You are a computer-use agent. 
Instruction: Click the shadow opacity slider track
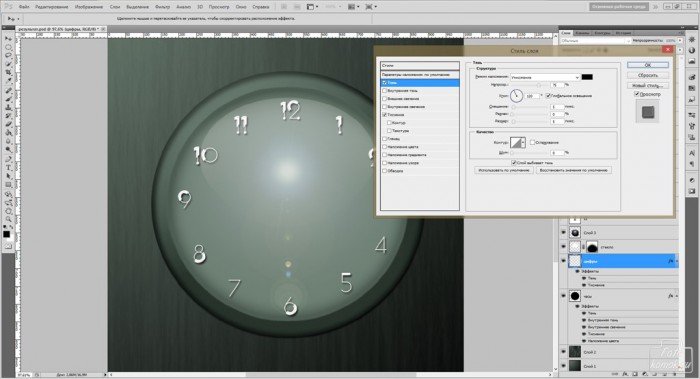[529, 85]
